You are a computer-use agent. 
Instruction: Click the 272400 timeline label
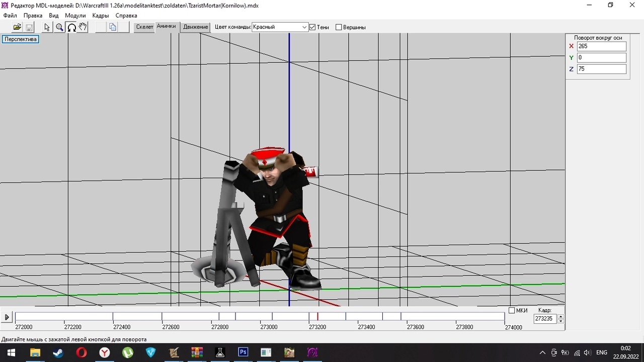coord(122,327)
